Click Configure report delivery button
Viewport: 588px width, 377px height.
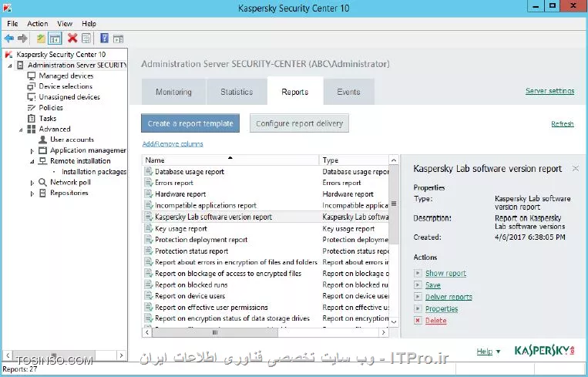coord(299,123)
